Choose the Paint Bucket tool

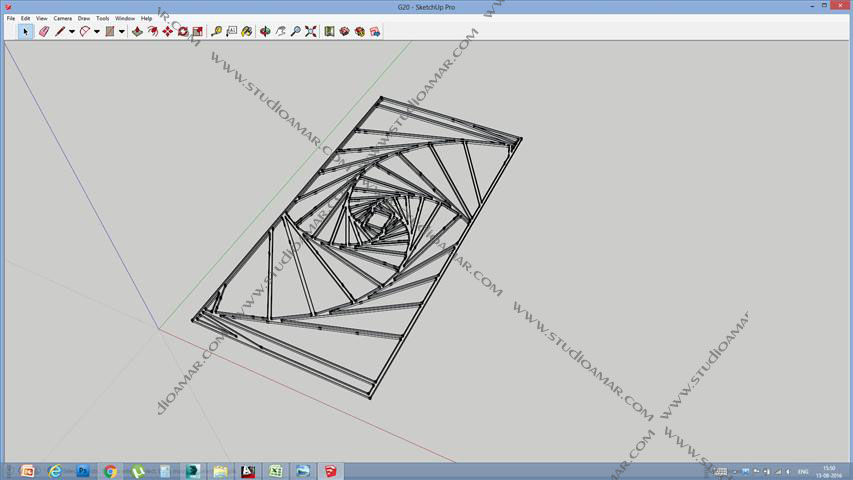[247, 32]
